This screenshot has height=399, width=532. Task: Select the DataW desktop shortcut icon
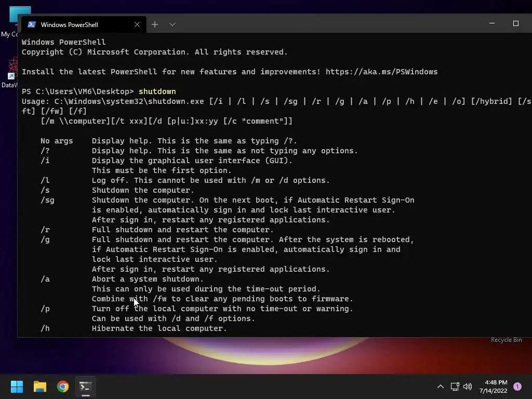[x=9, y=73]
